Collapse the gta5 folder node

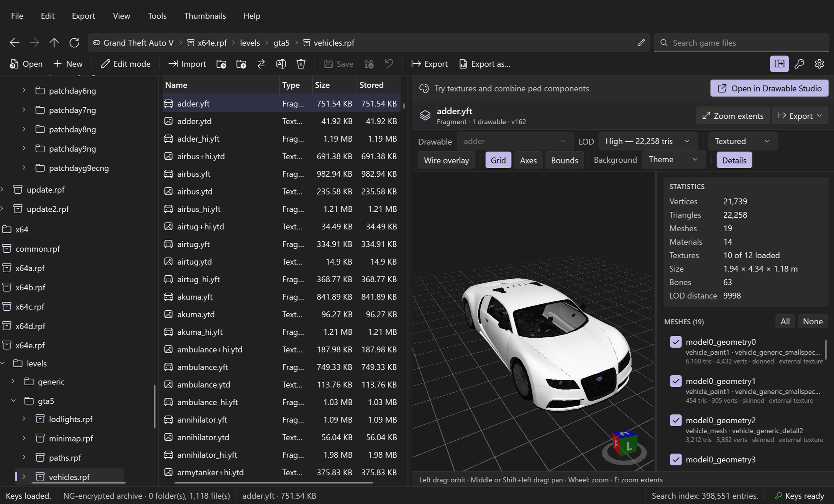tap(13, 401)
